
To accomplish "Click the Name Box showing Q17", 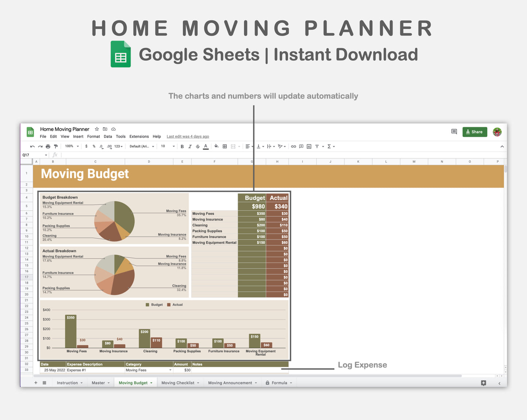I will pos(32,155).
